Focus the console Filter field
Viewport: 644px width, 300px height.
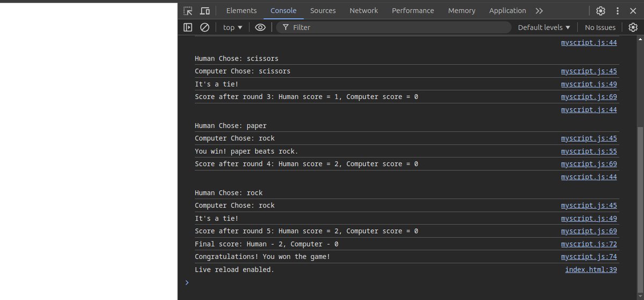394,27
